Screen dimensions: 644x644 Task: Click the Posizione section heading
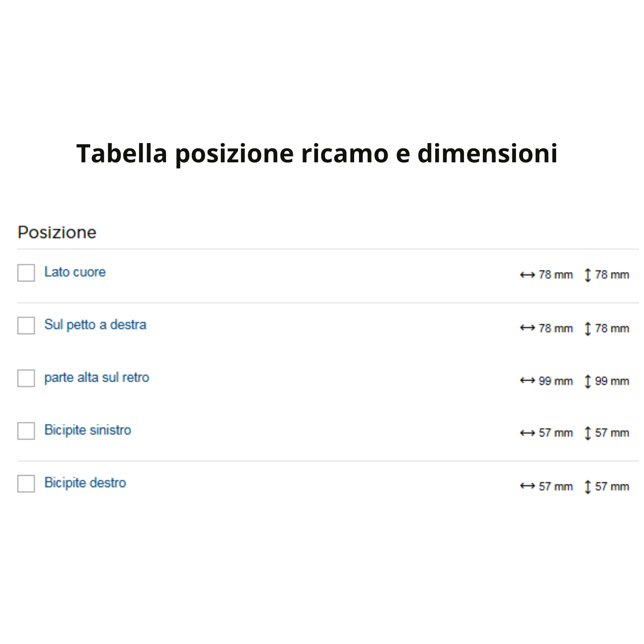pyautogui.click(x=57, y=232)
